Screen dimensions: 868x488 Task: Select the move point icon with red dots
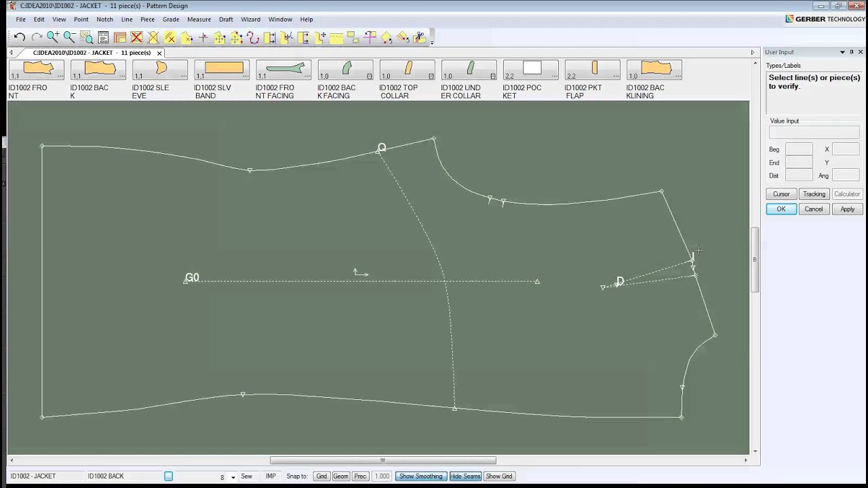pos(236,37)
